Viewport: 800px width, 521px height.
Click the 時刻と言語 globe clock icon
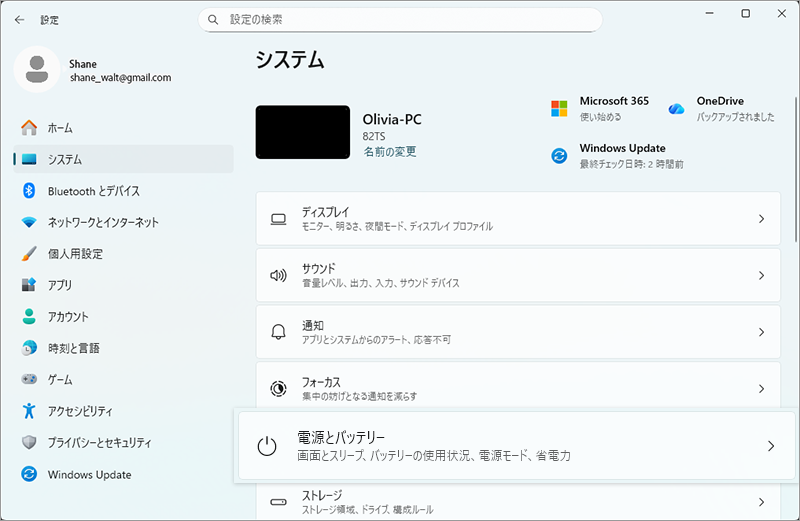point(29,348)
